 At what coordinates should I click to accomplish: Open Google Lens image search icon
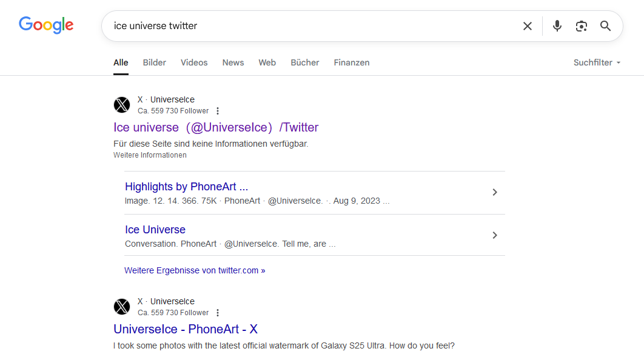[x=582, y=26]
